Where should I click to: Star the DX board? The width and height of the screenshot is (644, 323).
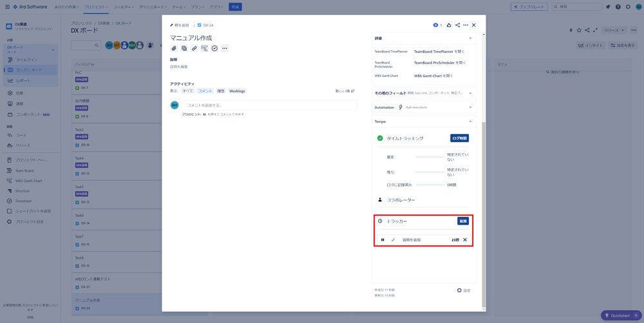click(x=579, y=30)
